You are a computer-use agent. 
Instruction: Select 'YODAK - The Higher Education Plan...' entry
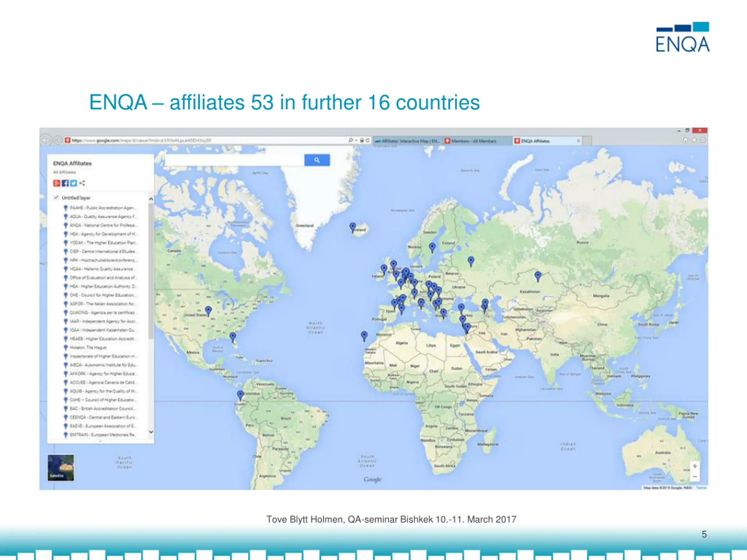100,243
